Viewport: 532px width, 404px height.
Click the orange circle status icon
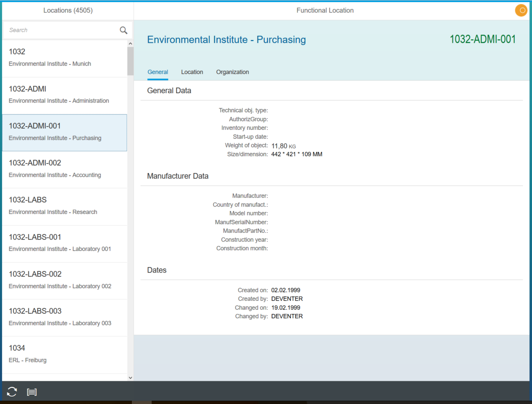pos(521,10)
